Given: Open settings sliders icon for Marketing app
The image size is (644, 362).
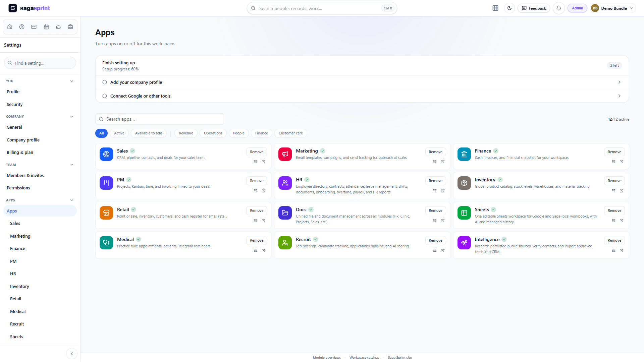Looking at the screenshot, I should click(435, 162).
